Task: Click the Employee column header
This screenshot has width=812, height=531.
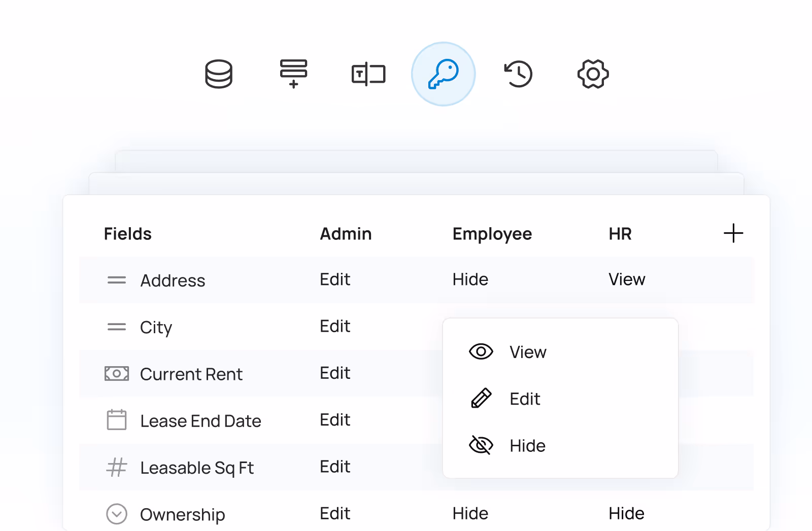Action: [x=492, y=234]
